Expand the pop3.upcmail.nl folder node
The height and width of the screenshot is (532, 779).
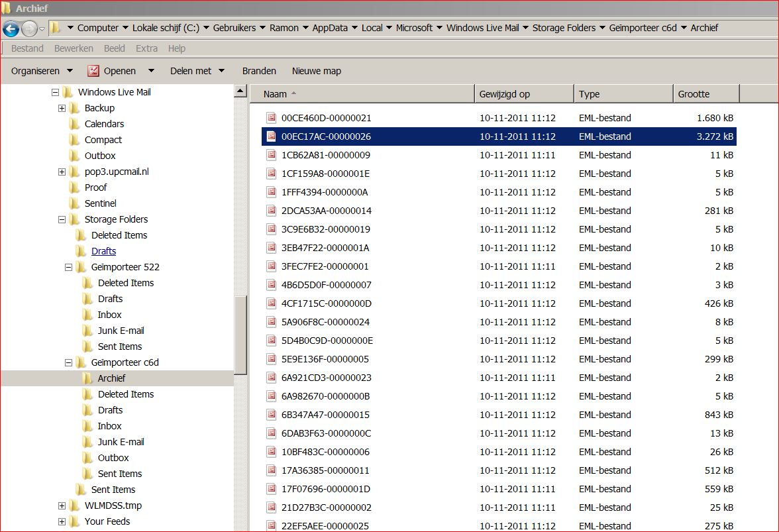(x=62, y=172)
